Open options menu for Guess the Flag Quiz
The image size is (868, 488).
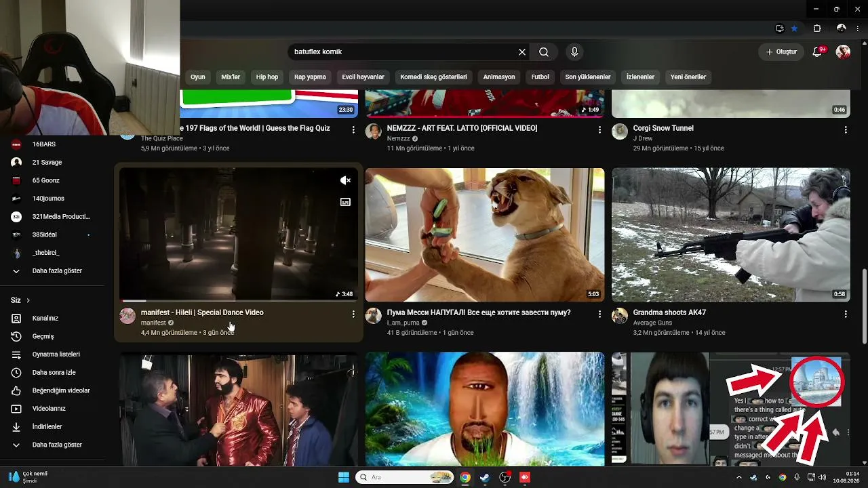tap(353, 129)
